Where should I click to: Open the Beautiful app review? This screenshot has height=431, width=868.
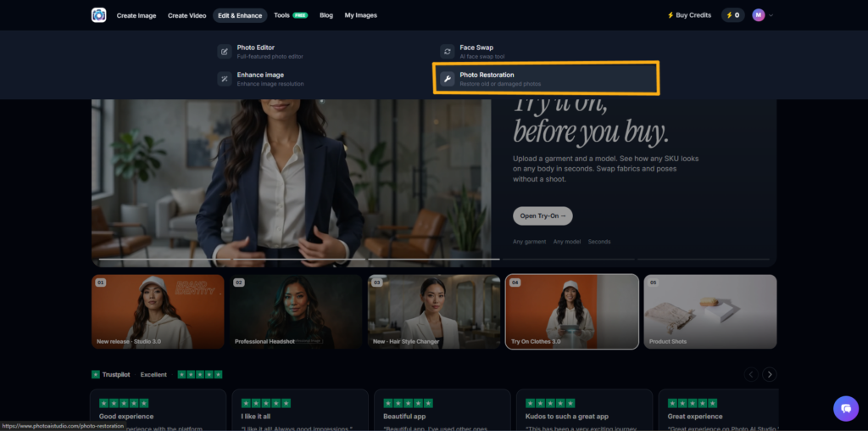[x=442, y=410]
